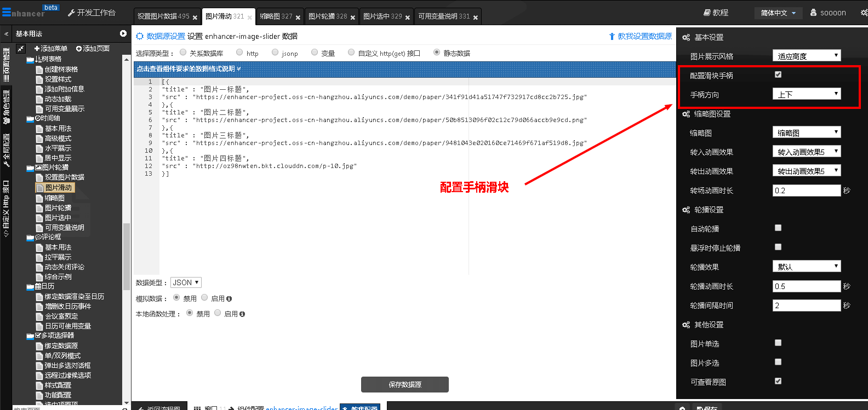Click the soooon user avatar icon
868x410 pixels.
[813, 13]
